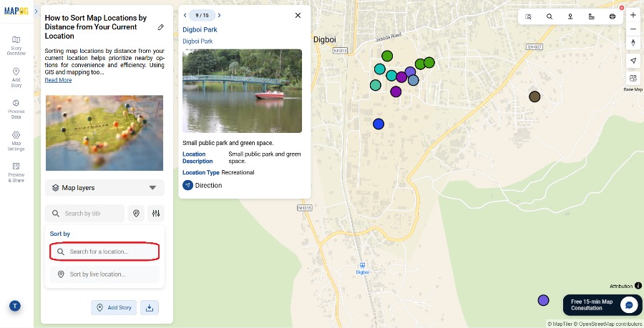The width and height of the screenshot is (644, 328).
Task: Focus the Search by title field
Action: pos(84,213)
